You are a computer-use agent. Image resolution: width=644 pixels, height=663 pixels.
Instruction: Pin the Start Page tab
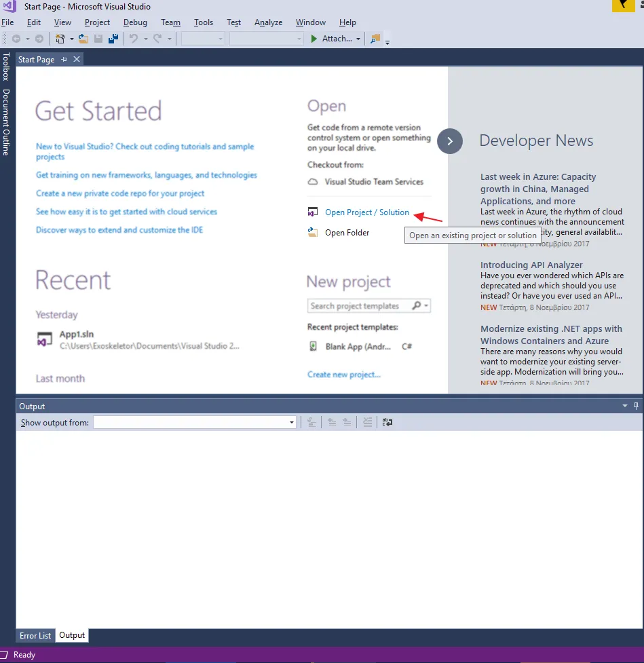[64, 60]
